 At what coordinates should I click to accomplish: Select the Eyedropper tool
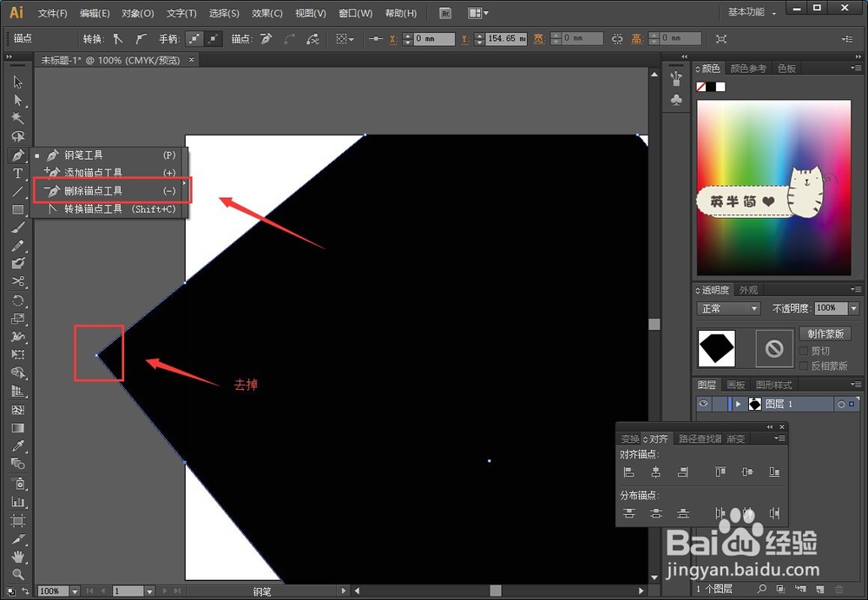17,445
